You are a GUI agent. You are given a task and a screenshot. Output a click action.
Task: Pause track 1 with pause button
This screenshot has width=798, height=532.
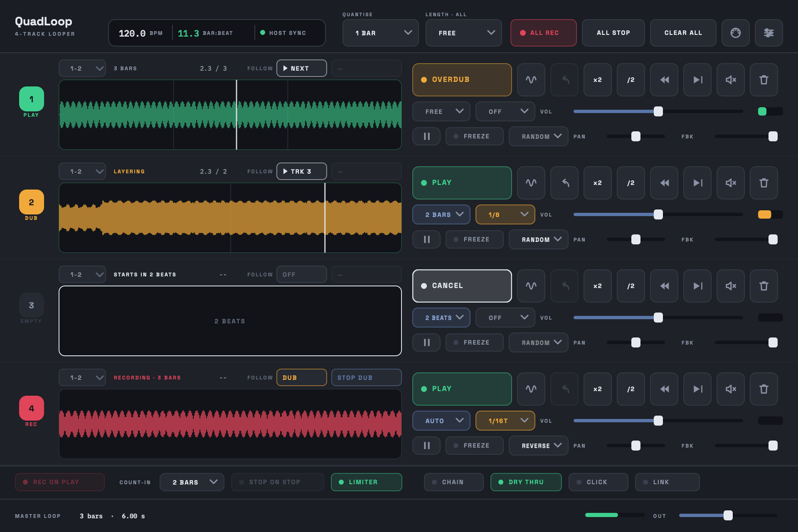coord(426,136)
